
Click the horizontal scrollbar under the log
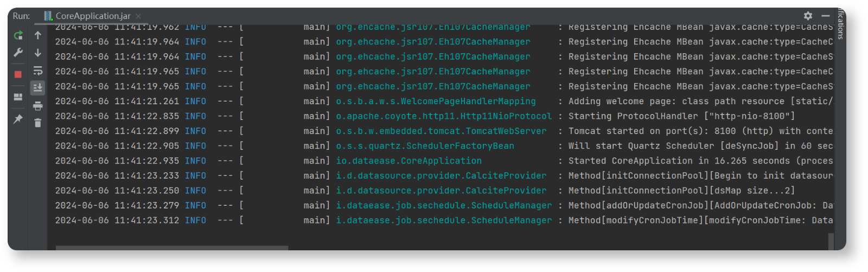click(x=171, y=248)
